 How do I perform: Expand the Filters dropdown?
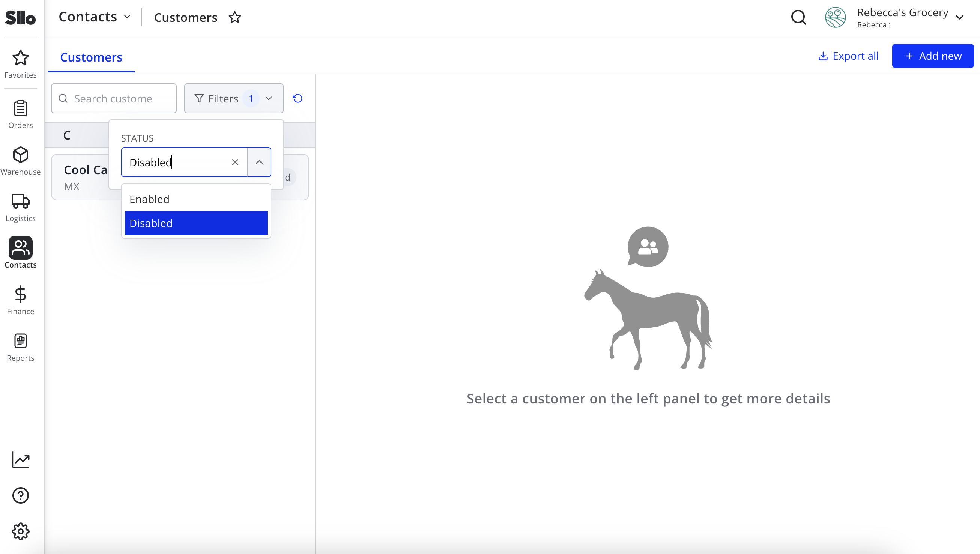234,98
